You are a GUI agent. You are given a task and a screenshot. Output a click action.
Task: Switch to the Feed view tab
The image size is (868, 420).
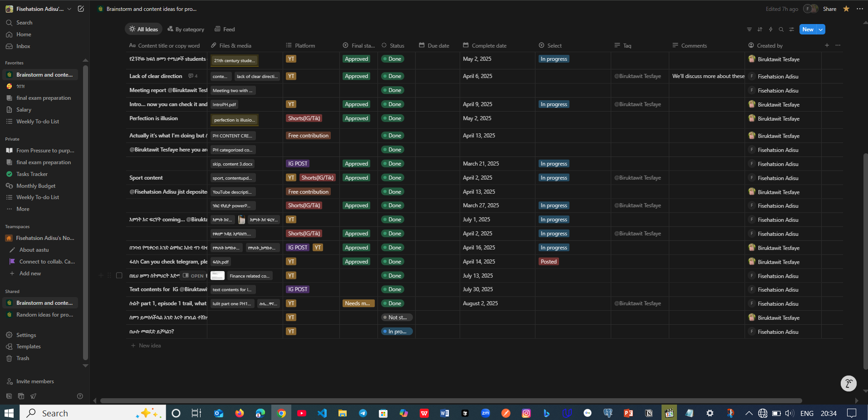[225, 29]
